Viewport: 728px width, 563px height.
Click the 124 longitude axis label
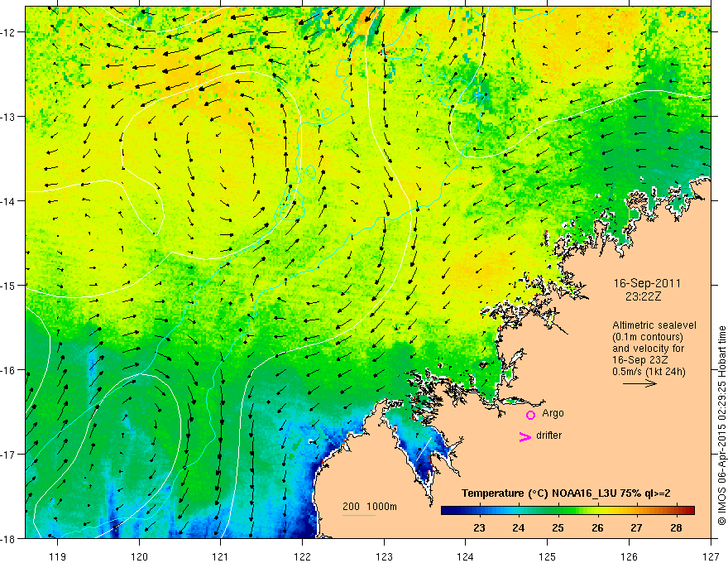(x=466, y=556)
